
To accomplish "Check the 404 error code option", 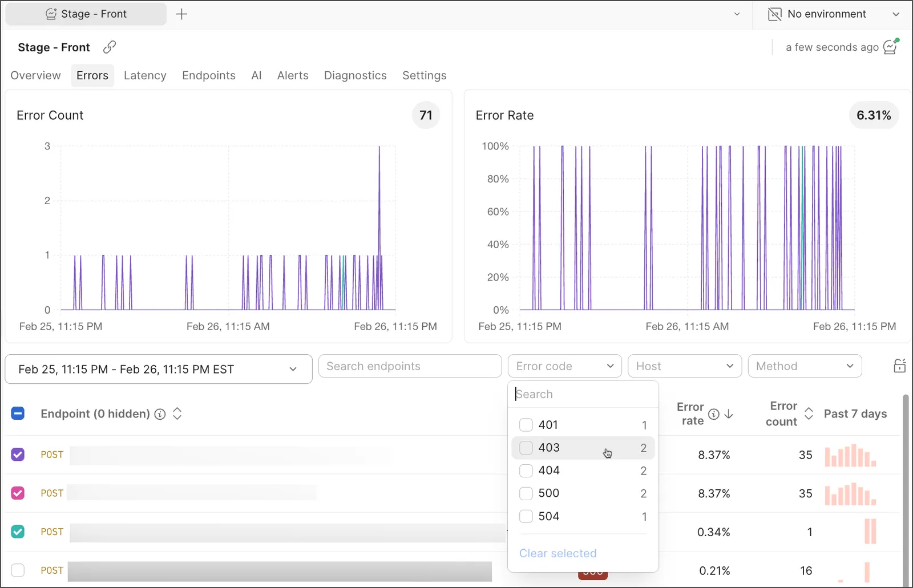I will click(526, 471).
